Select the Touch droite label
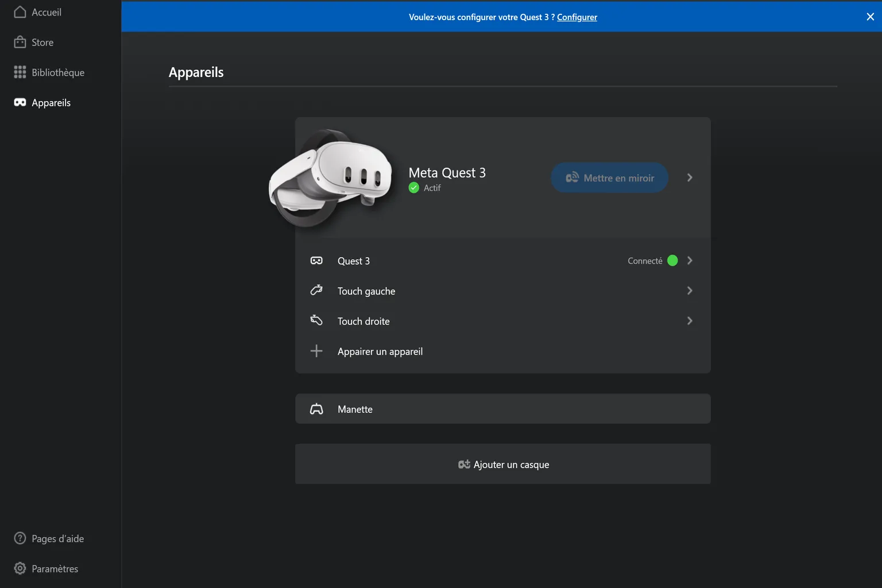The height and width of the screenshot is (588, 882). 363,322
